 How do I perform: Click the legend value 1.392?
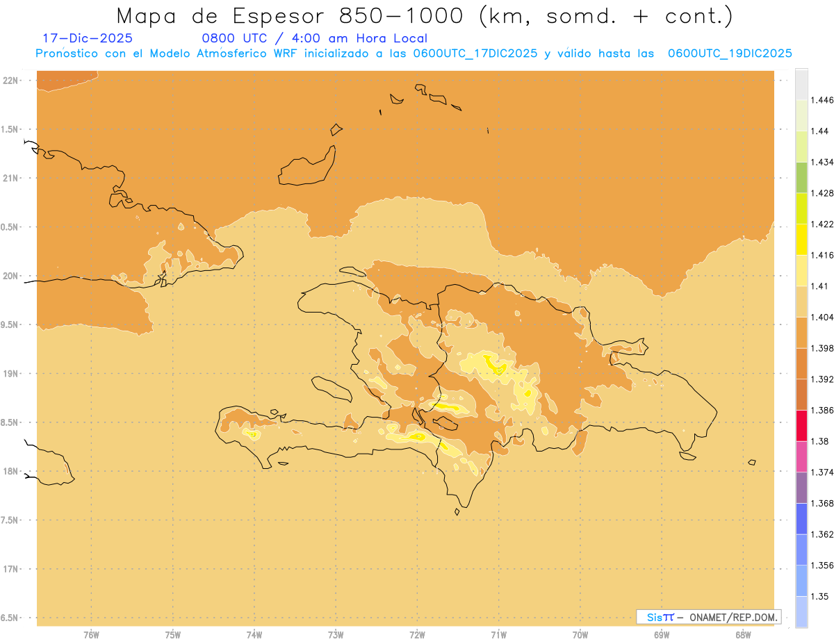(x=821, y=379)
